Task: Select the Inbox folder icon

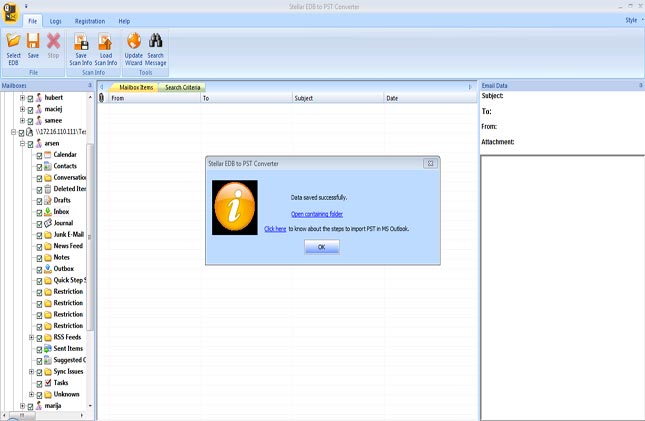Action: click(48, 212)
